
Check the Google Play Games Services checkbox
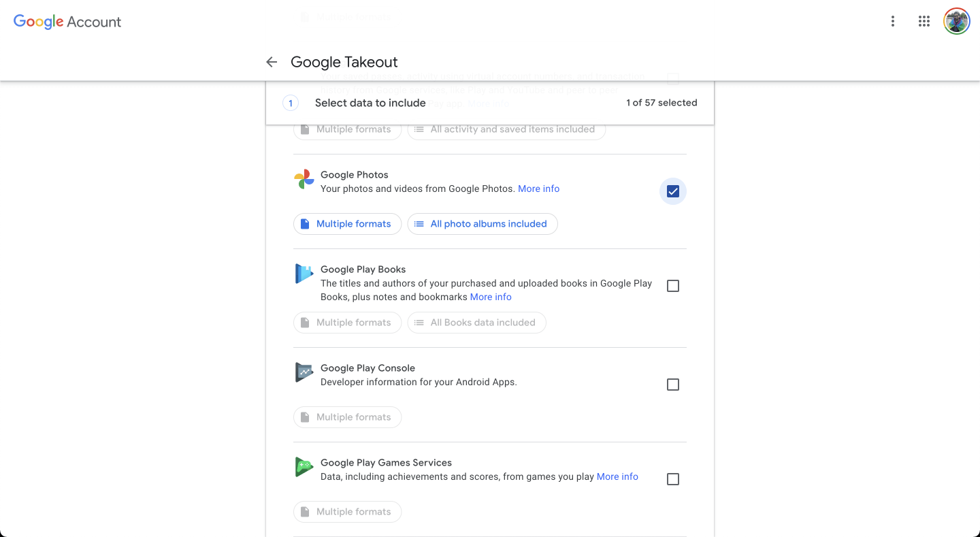coord(672,479)
